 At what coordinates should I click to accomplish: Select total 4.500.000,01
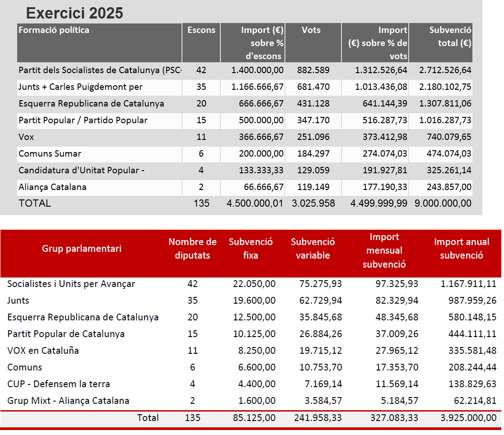click(255, 204)
